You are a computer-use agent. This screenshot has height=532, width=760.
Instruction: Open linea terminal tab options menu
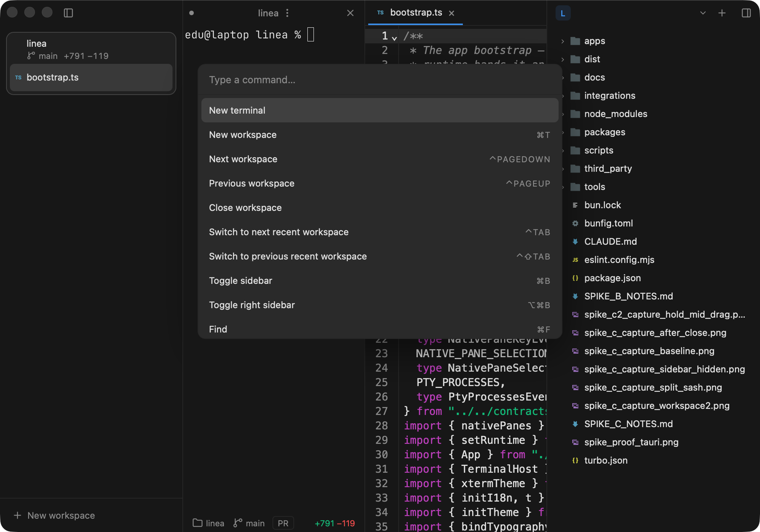pyautogui.click(x=287, y=13)
